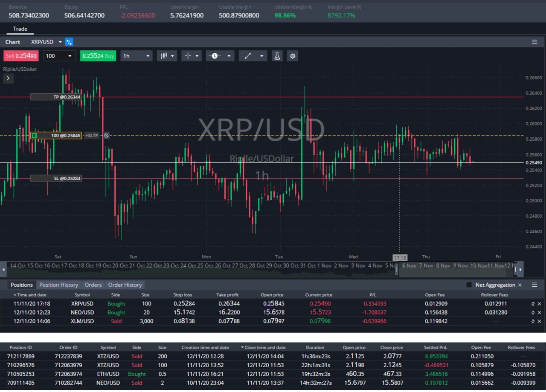Image resolution: width=546 pixels, height=392 pixels.
Task: Open the Order History tab
Action: 125,285
